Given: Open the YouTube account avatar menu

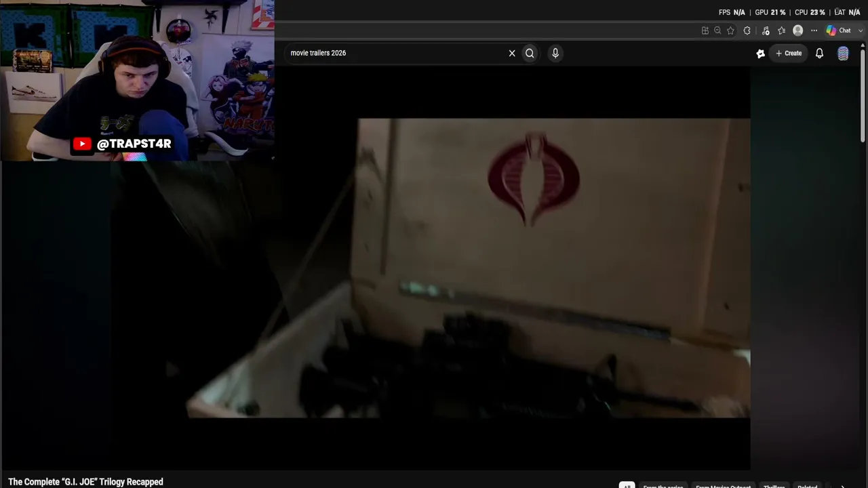Looking at the screenshot, I should pyautogui.click(x=843, y=54).
